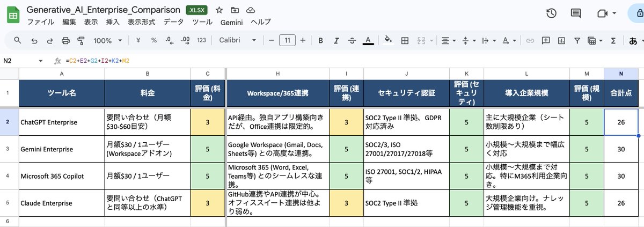Click the document title Generative_AI_Enterprise_Comparison
The image size is (644, 227).
104,10
